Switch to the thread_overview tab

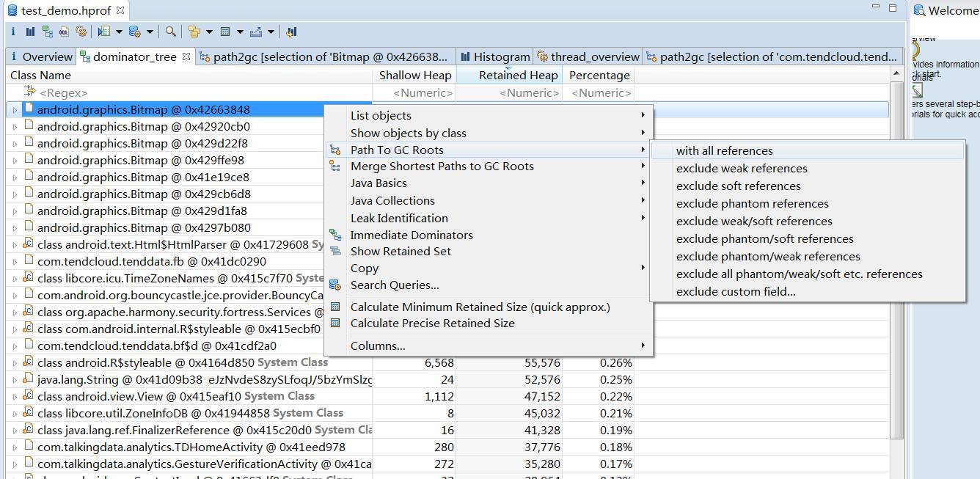click(588, 56)
